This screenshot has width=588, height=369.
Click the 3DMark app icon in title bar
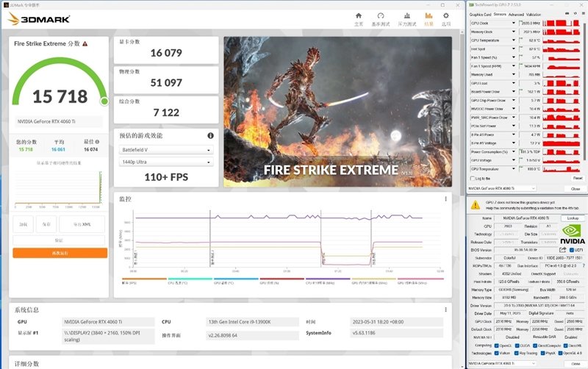pos(6,5)
